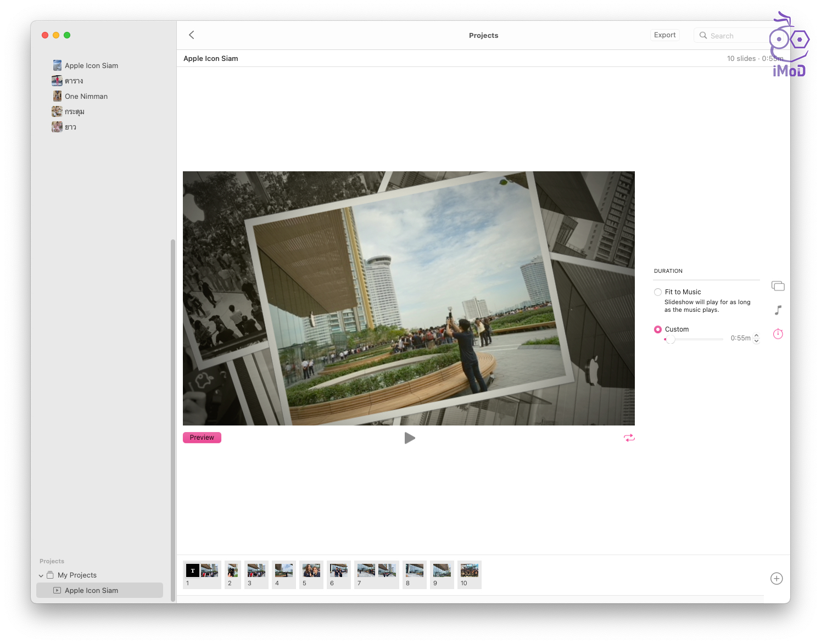Open the One Nimman album
Image resolution: width=821 pixels, height=644 pixels.
[86, 96]
